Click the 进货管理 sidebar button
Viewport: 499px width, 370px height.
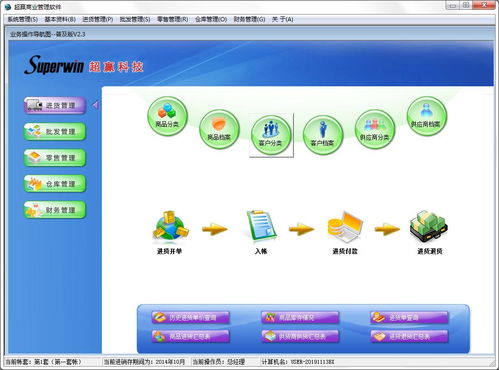click(x=55, y=106)
